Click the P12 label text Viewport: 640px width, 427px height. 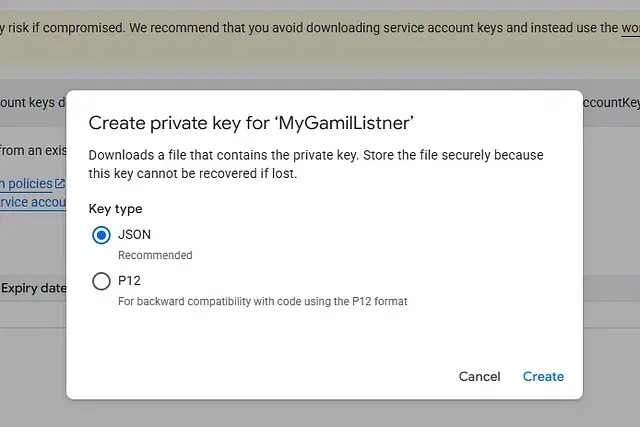[130, 281]
